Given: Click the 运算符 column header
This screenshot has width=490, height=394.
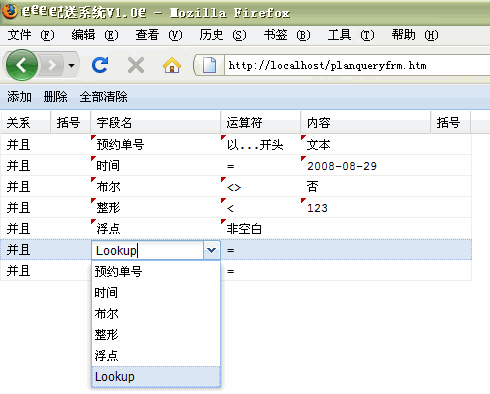Looking at the screenshot, I should click(261, 123).
